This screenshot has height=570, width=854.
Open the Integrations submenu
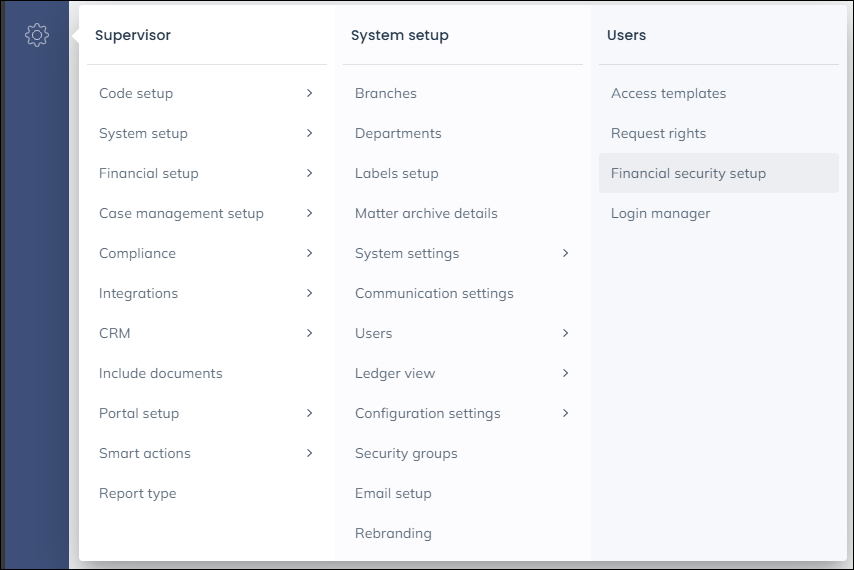138,293
